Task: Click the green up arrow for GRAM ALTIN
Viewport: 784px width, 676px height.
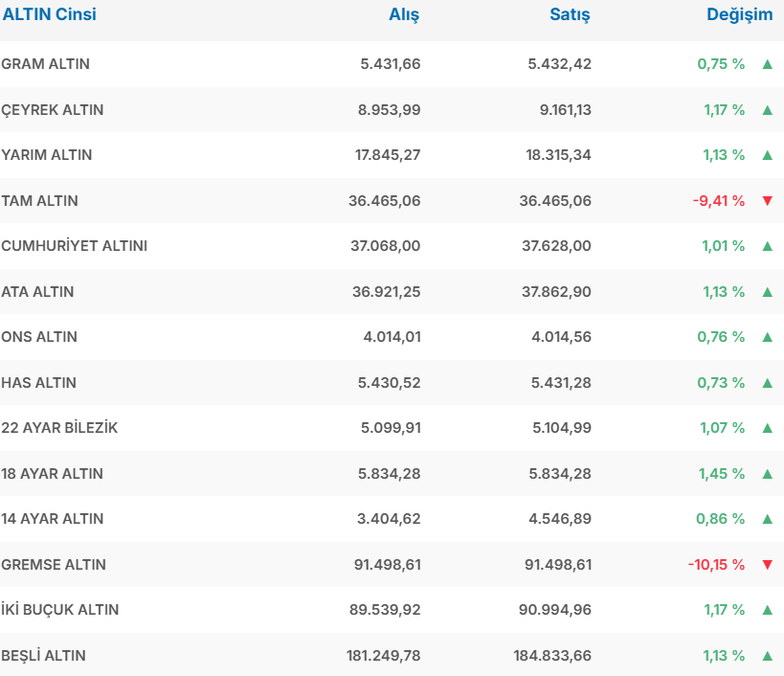Action: [x=767, y=64]
